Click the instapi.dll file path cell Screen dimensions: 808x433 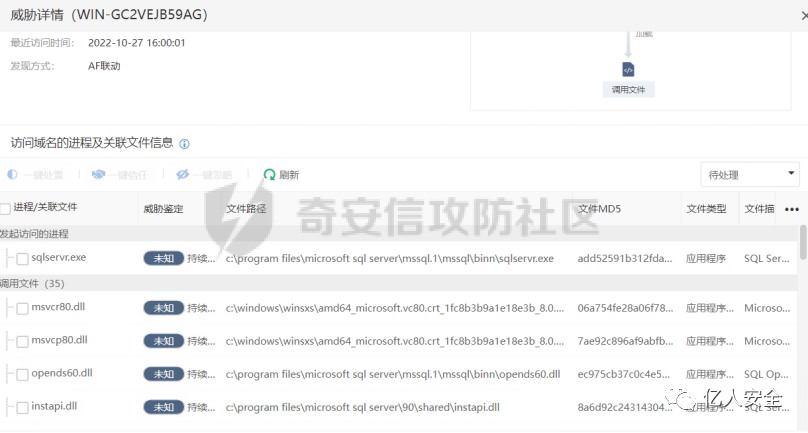click(363, 408)
